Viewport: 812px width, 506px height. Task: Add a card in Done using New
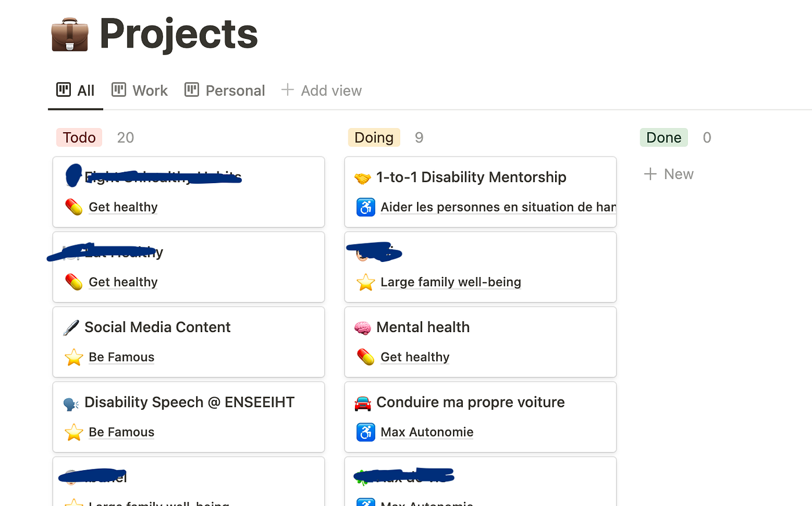point(668,174)
